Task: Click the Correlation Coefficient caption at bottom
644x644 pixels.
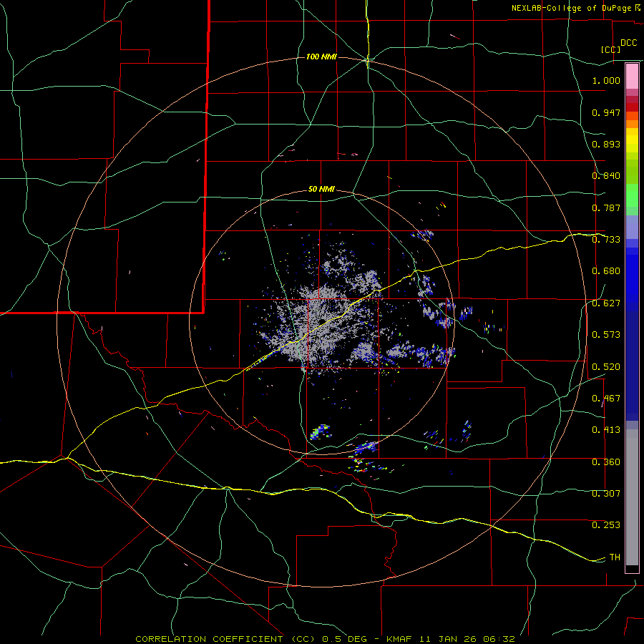Action: (x=325, y=639)
